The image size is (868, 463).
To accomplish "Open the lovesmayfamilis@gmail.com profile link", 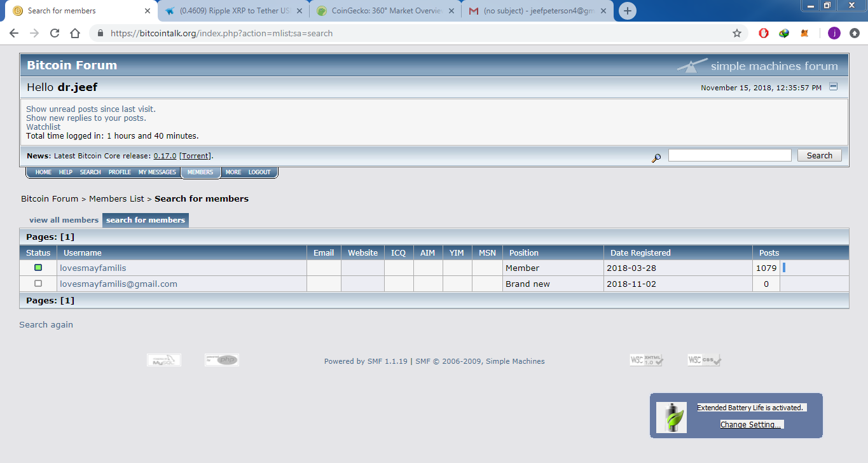I will click(x=118, y=284).
